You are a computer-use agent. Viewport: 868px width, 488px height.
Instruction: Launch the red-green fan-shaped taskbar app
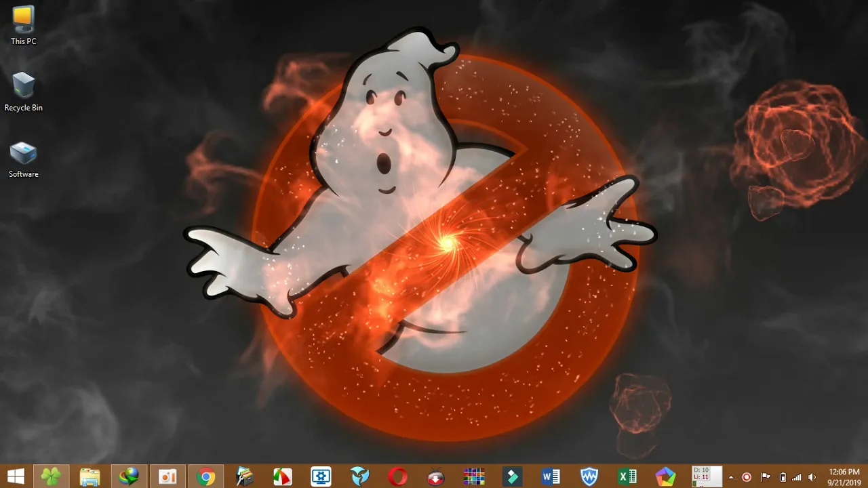(283, 476)
